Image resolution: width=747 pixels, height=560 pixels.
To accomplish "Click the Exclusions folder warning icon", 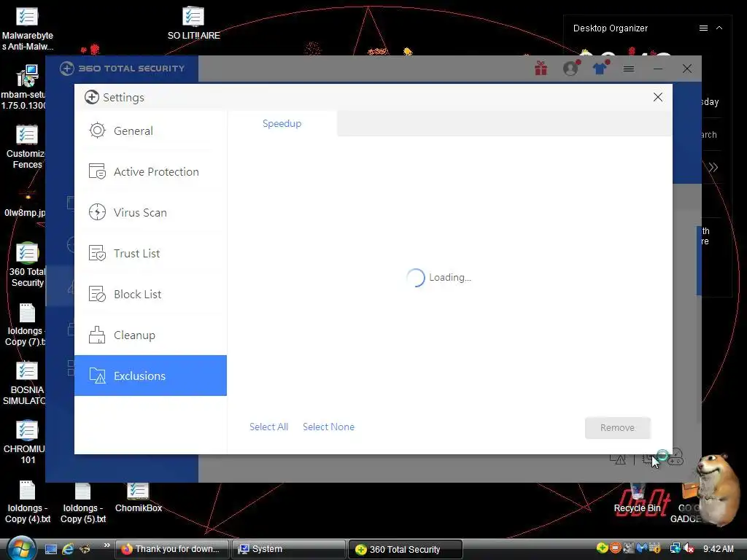I will 97,376.
